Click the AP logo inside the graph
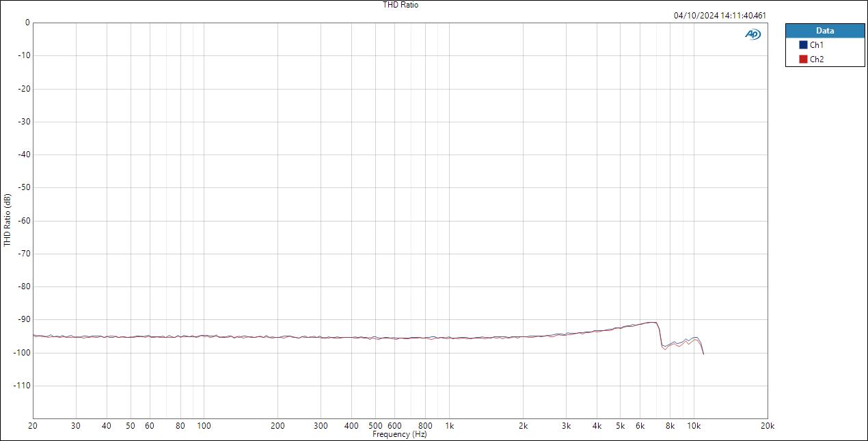 point(752,34)
